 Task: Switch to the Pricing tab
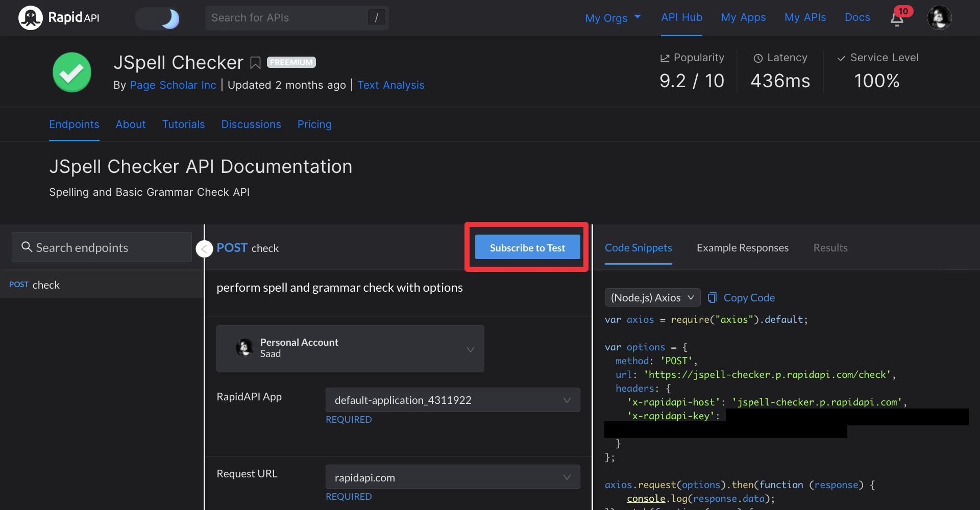pyautogui.click(x=314, y=124)
